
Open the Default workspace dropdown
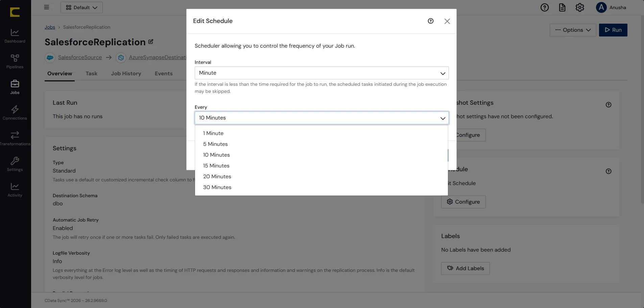pyautogui.click(x=81, y=7)
